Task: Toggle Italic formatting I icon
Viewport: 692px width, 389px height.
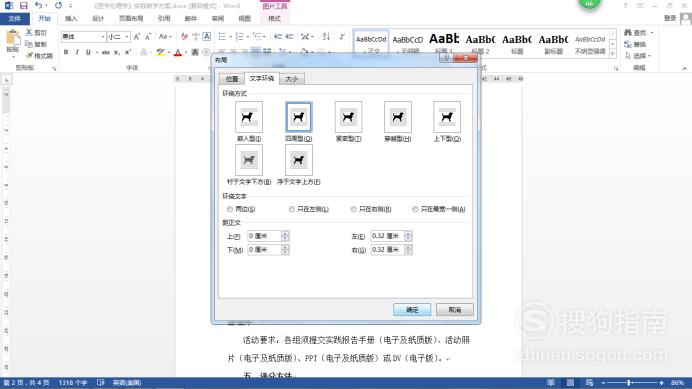Action: (x=77, y=52)
